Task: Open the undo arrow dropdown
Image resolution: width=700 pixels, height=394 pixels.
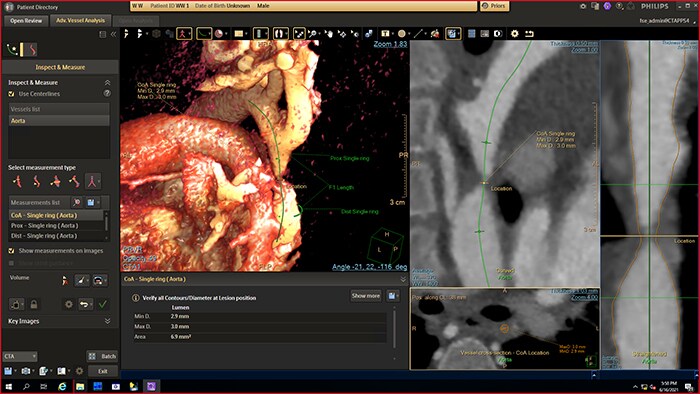Action: [x=85, y=304]
